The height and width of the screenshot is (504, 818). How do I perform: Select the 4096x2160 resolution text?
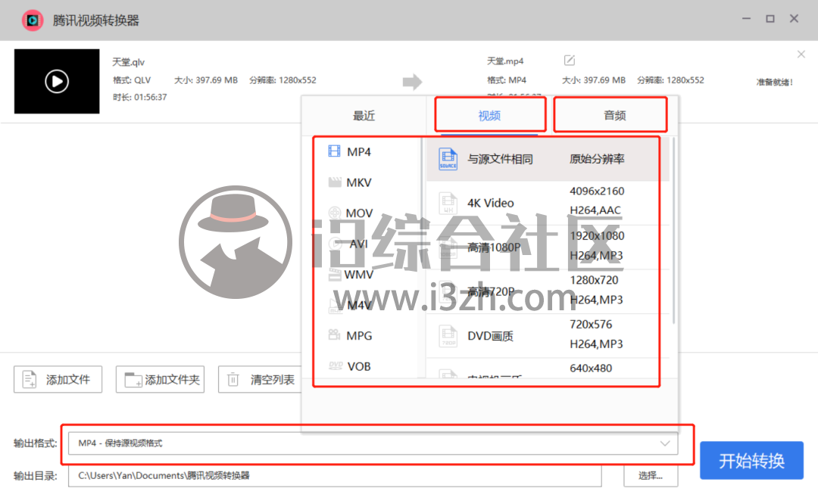[x=597, y=191]
